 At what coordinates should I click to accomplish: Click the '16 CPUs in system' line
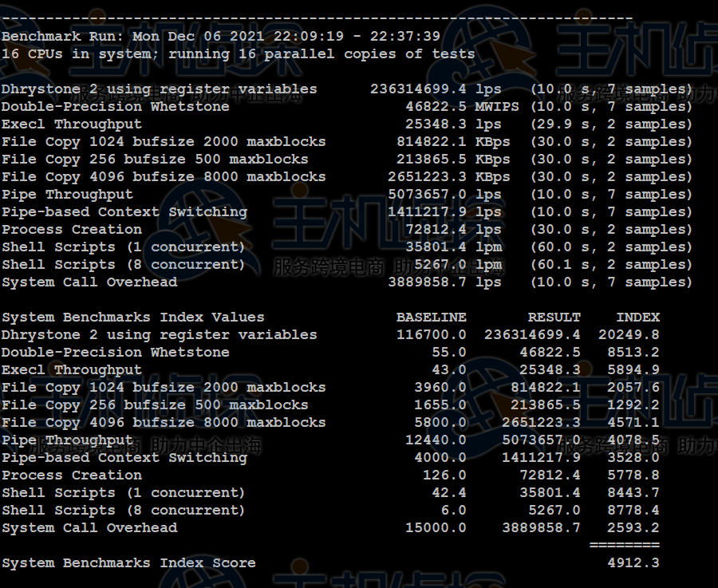point(238,54)
